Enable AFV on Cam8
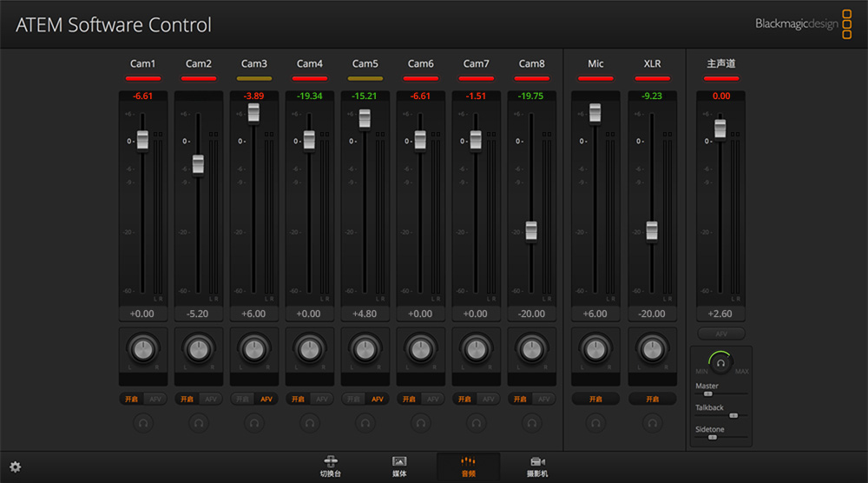 [x=544, y=399]
